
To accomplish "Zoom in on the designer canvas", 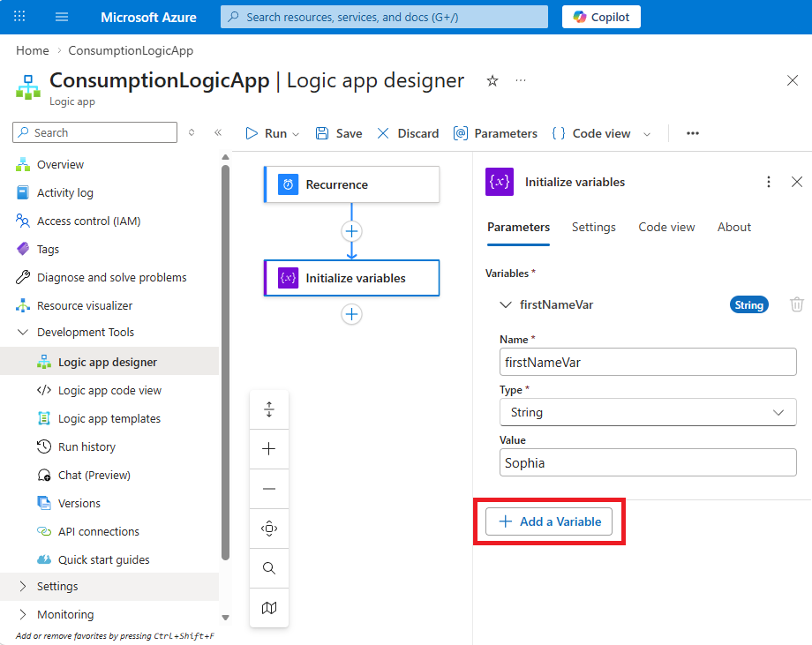I will 269,449.
